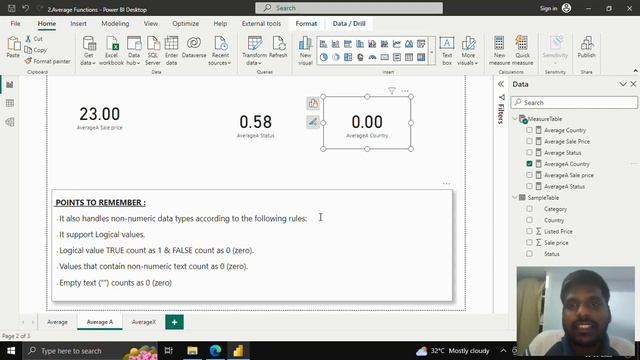
Task: Collapse the MeasureTable tree node
Action: point(515,119)
